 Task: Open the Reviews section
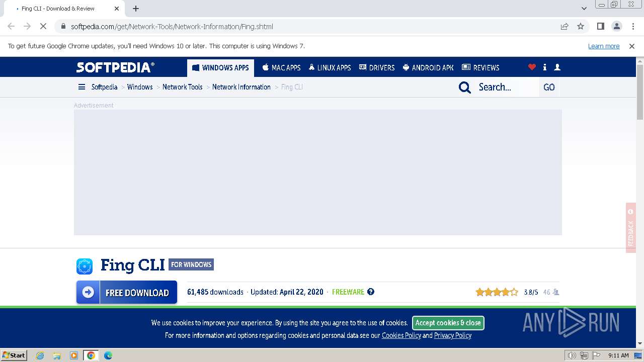click(480, 67)
